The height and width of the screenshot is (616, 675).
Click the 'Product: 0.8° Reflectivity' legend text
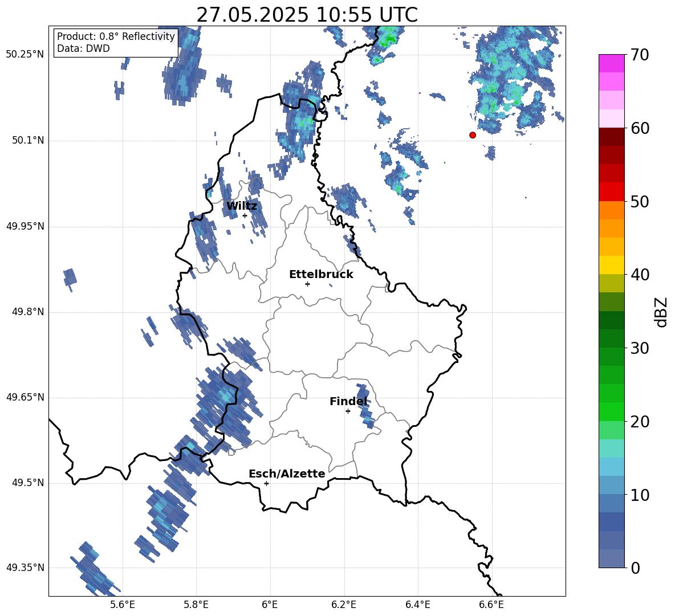coord(116,36)
